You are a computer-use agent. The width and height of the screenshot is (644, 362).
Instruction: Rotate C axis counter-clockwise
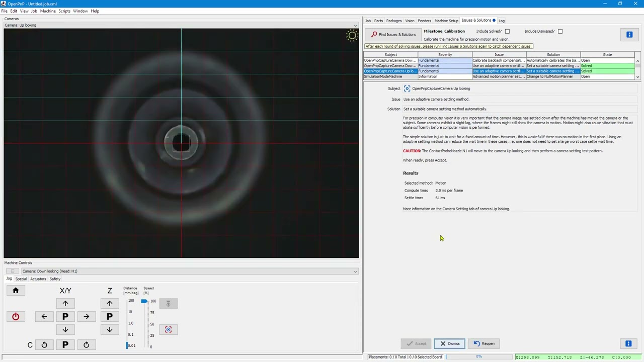(x=44, y=345)
